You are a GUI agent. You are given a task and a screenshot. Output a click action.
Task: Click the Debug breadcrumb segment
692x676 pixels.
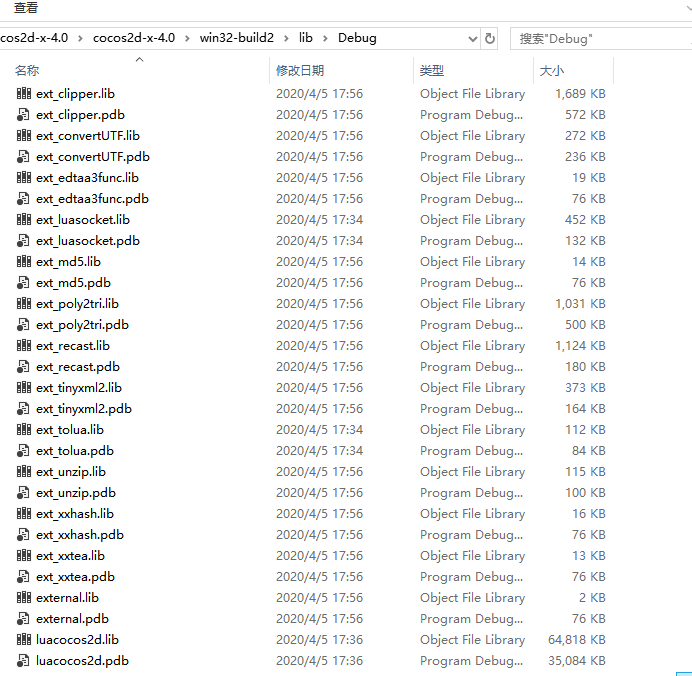[357, 38]
